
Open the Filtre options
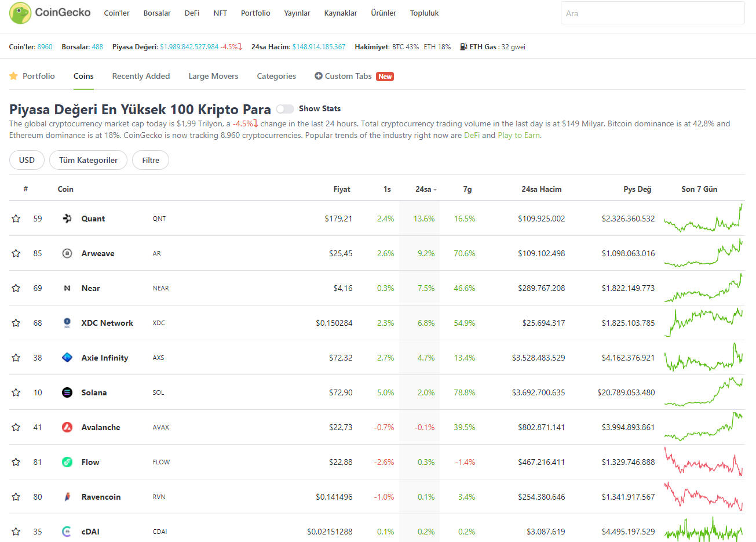click(x=151, y=160)
